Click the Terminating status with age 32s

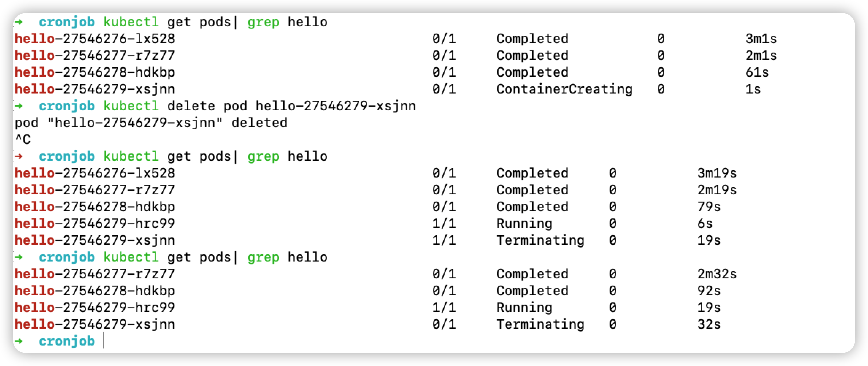[540, 325]
